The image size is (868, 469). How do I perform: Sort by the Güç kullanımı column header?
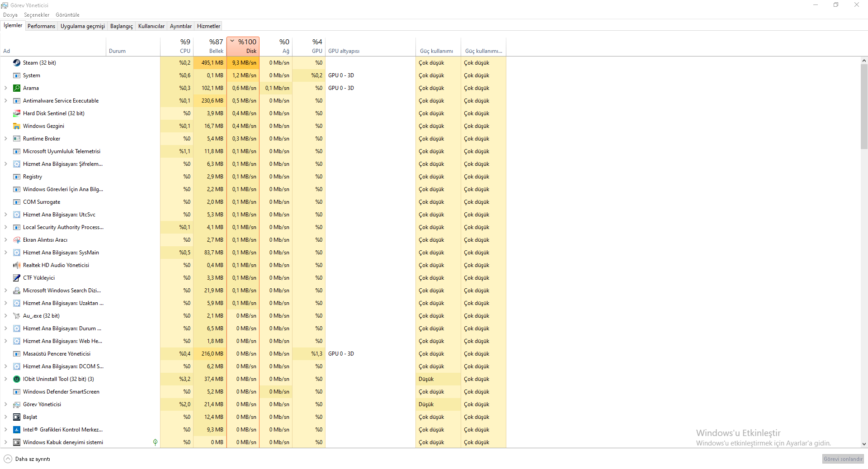pos(438,47)
